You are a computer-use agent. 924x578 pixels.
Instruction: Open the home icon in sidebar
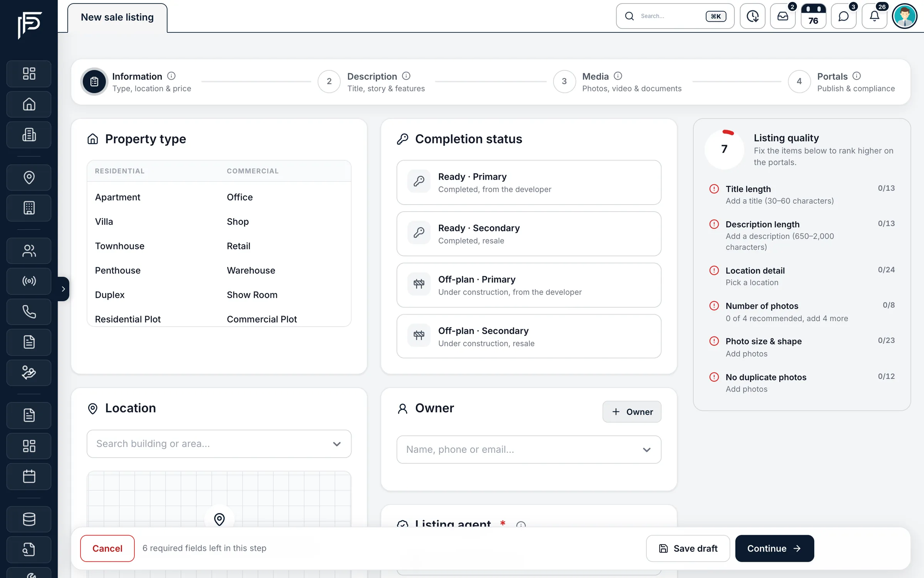29,104
